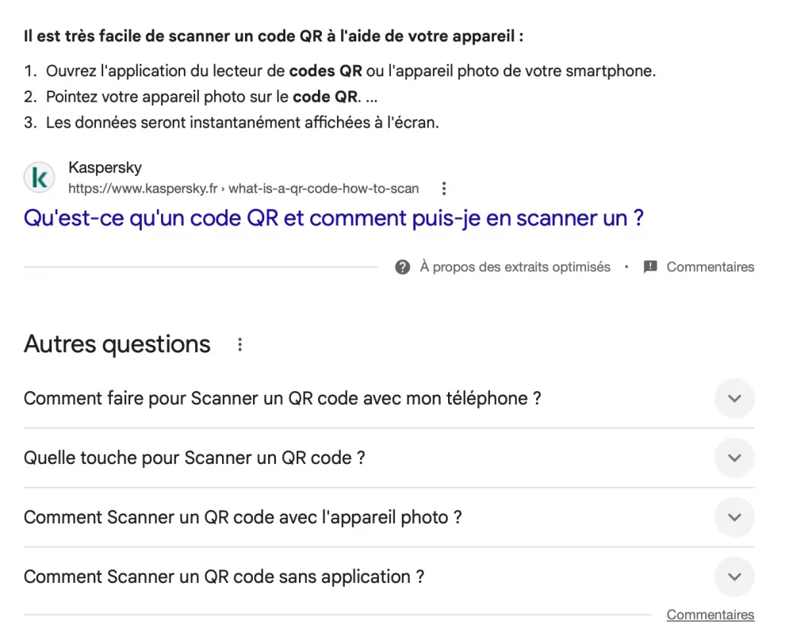Click question text "Comment faire pour Scanner un QR code"
Image resolution: width=812 pixels, height=644 pixels.
[x=282, y=398]
